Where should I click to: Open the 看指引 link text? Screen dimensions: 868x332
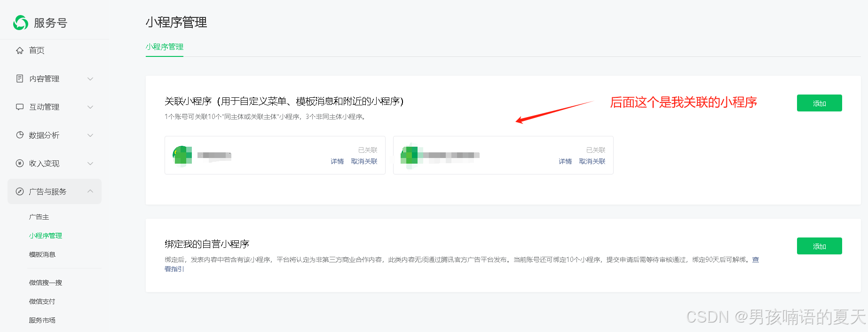tap(174, 269)
